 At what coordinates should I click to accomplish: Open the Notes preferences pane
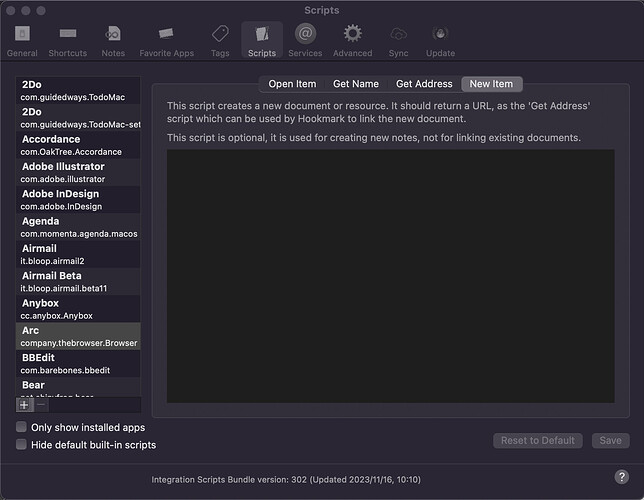[113, 41]
